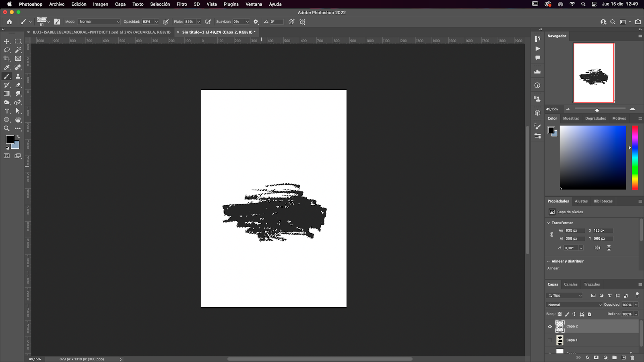Open the Flujo 85% dropdown arrow

198,22
